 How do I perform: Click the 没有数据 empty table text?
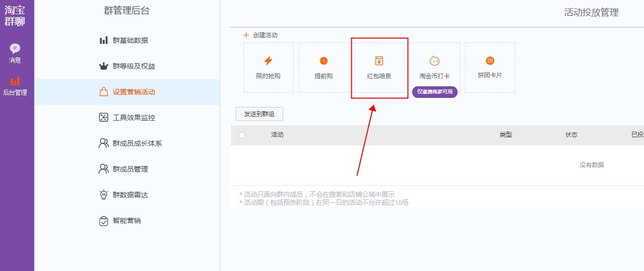(x=592, y=165)
